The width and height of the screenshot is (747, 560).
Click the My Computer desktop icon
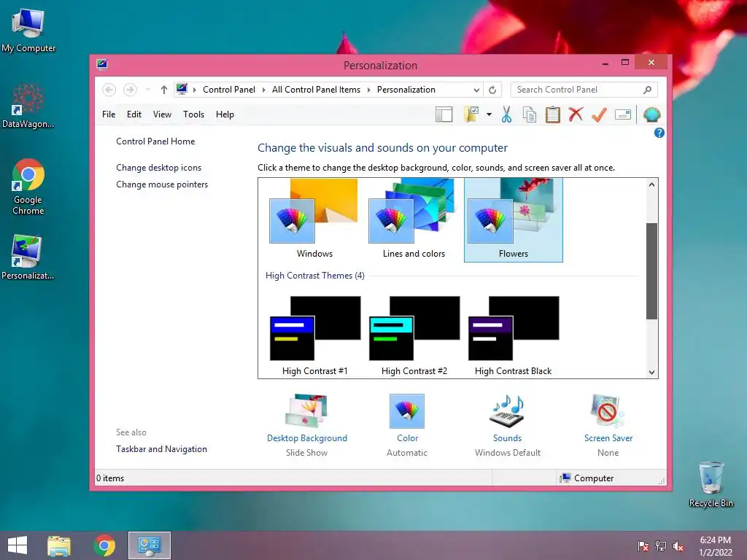(x=28, y=31)
